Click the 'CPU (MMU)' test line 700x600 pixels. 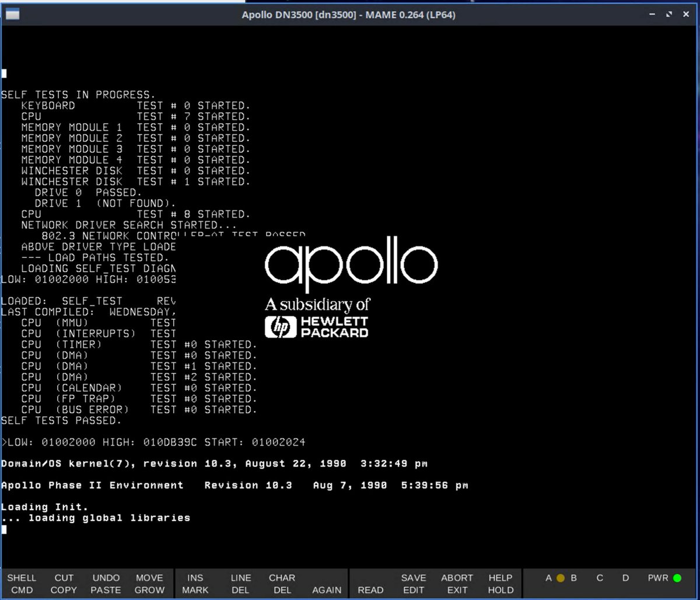point(98,323)
